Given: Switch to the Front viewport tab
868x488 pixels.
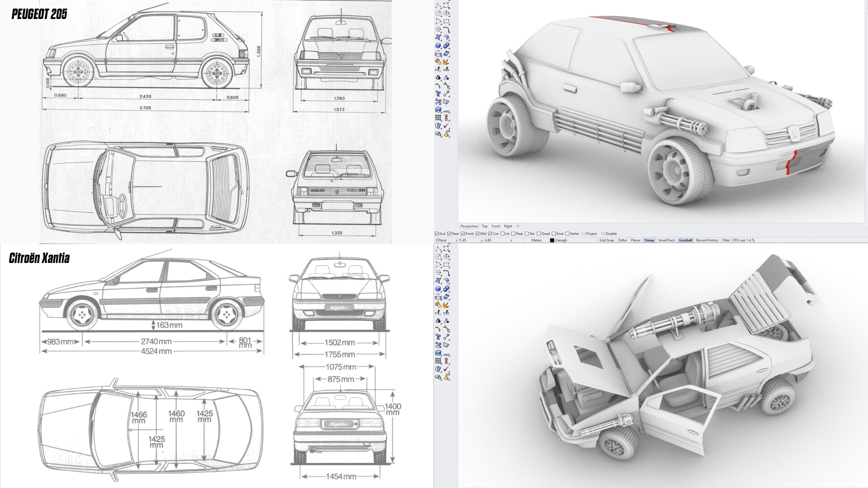Looking at the screenshot, I should pos(495,226).
